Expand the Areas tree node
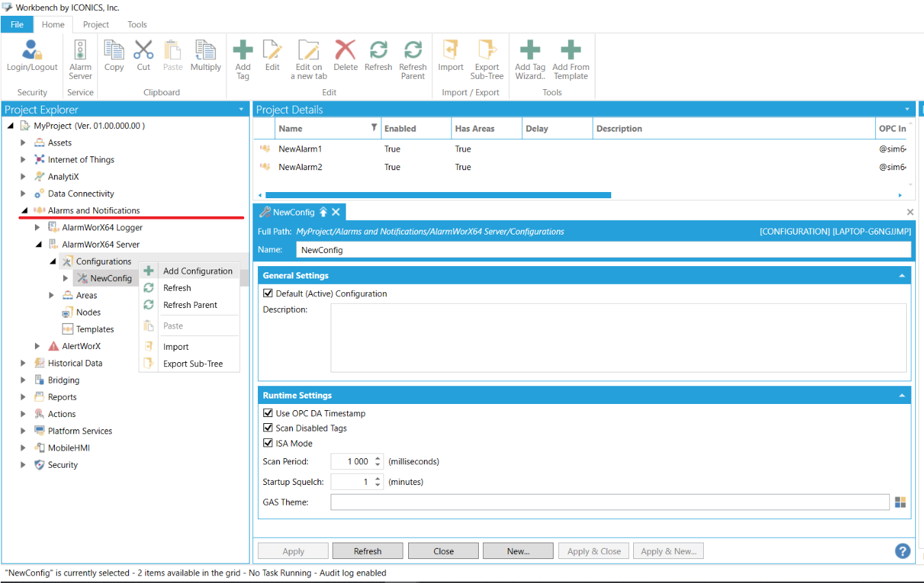Screen dimensions: 924x583 pos(51,296)
